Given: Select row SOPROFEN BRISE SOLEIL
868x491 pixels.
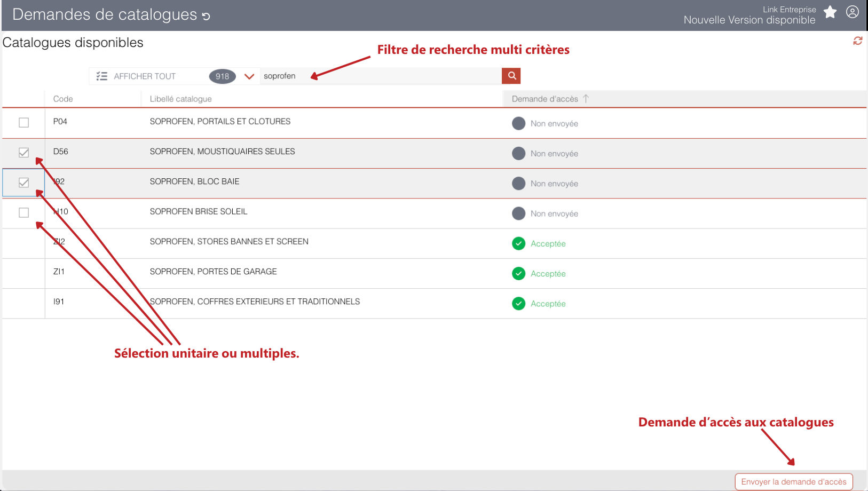Looking at the screenshot, I should (434, 213).
